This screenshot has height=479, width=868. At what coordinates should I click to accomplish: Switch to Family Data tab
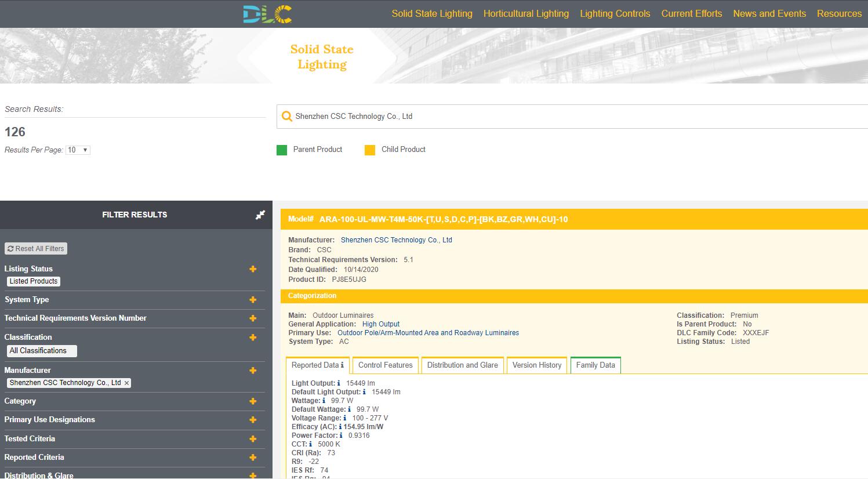pyautogui.click(x=595, y=365)
